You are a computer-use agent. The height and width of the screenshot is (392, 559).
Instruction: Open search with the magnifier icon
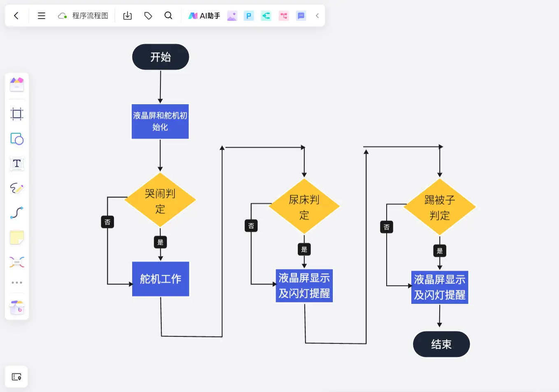(168, 16)
